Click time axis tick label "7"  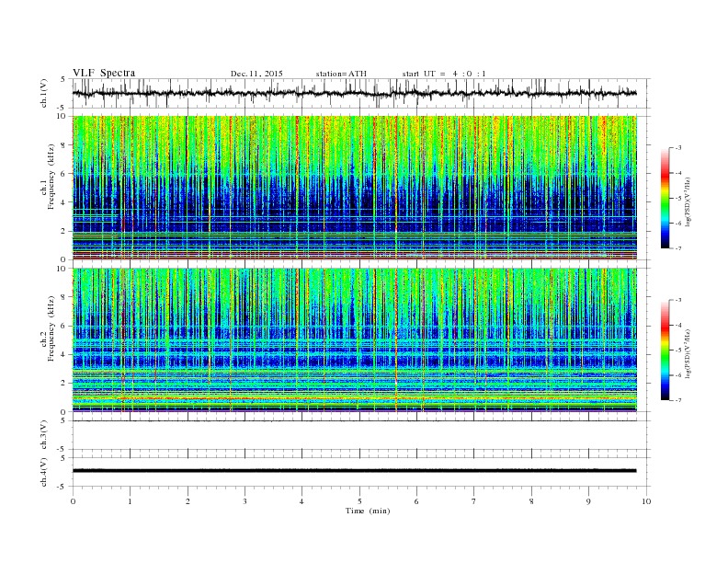pyautogui.click(x=474, y=501)
